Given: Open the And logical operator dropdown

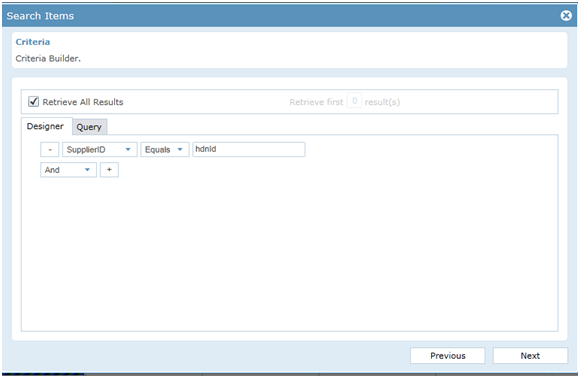Looking at the screenshot, I should coord(68,170).
